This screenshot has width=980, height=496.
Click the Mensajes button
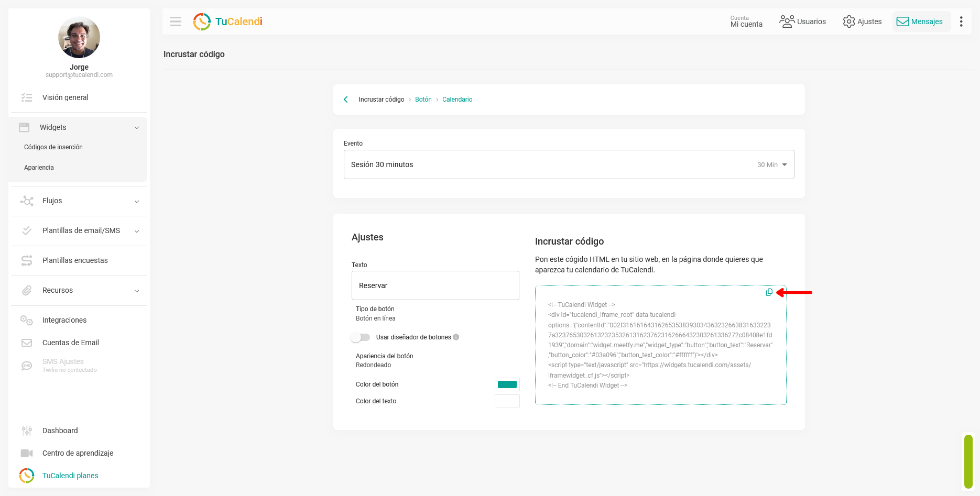pos(921,21)
